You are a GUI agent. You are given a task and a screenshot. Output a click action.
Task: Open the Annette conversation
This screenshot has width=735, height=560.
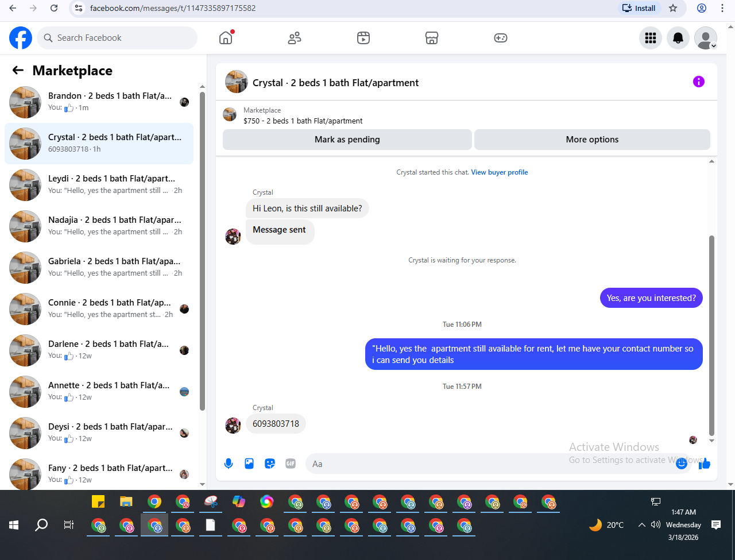pyautogui.click(x=99, y=392)
